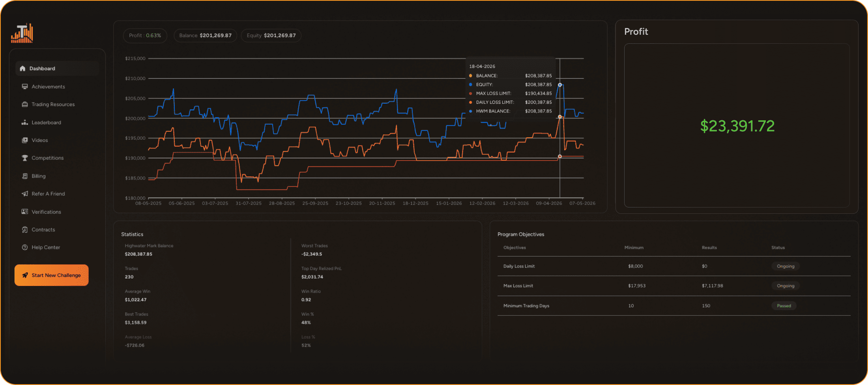Go to Trading Resources

pos(53,104)
